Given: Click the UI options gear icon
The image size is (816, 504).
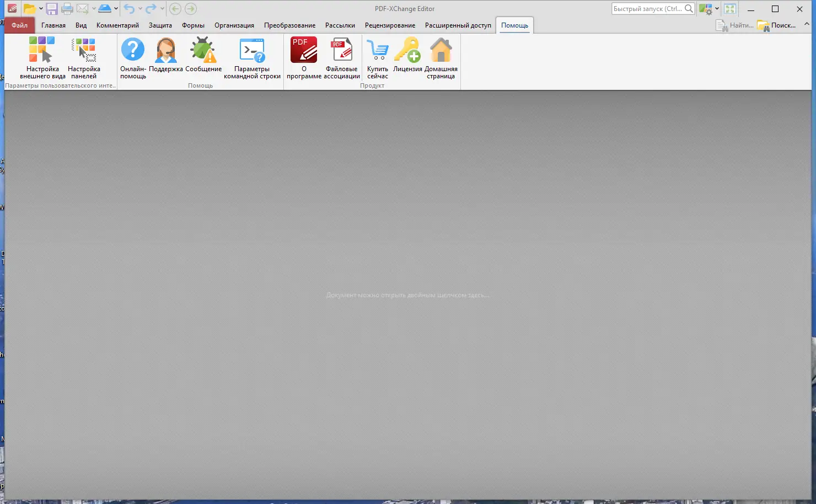Looking at the screenshot, I should click(705, 9).
